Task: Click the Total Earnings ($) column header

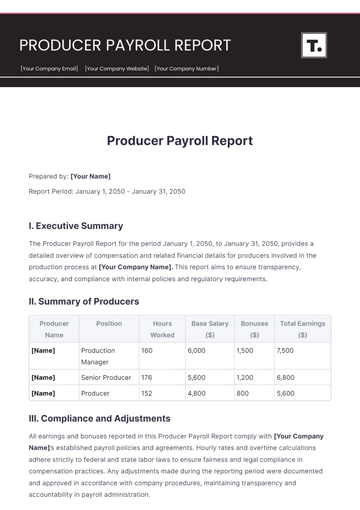Action: point(302,329)
